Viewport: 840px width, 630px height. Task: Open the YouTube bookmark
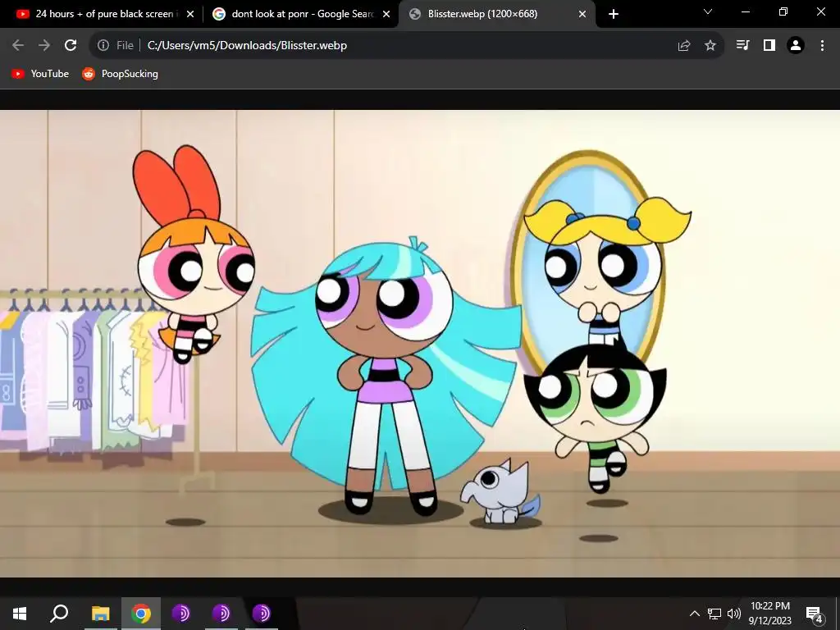pos(40,74)
